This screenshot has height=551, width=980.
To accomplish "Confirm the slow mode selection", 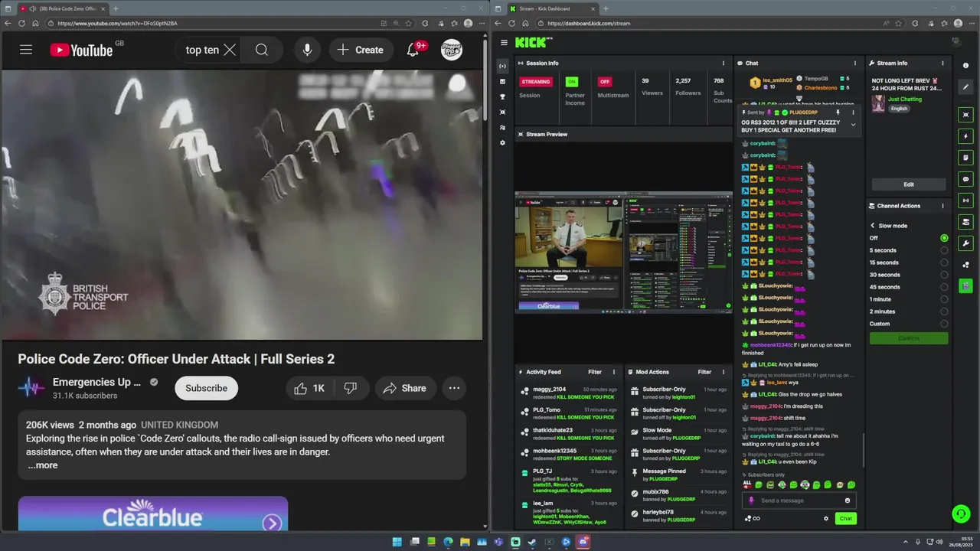I will pos(908,338).
